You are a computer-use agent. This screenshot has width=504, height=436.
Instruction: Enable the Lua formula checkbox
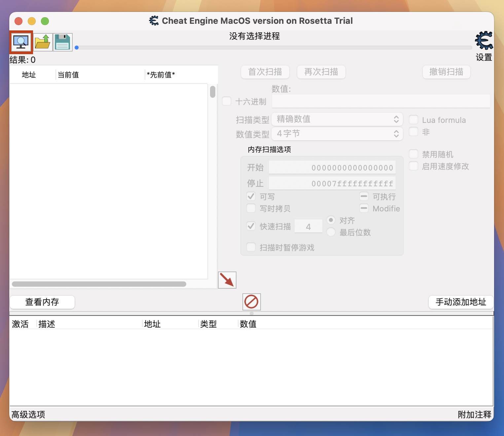(414, 120)
